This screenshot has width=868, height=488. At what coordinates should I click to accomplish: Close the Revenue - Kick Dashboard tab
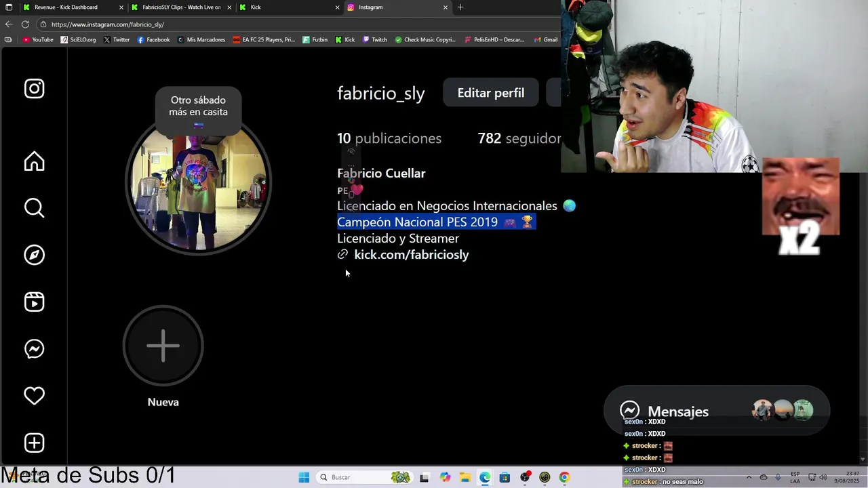coord(121,7)
